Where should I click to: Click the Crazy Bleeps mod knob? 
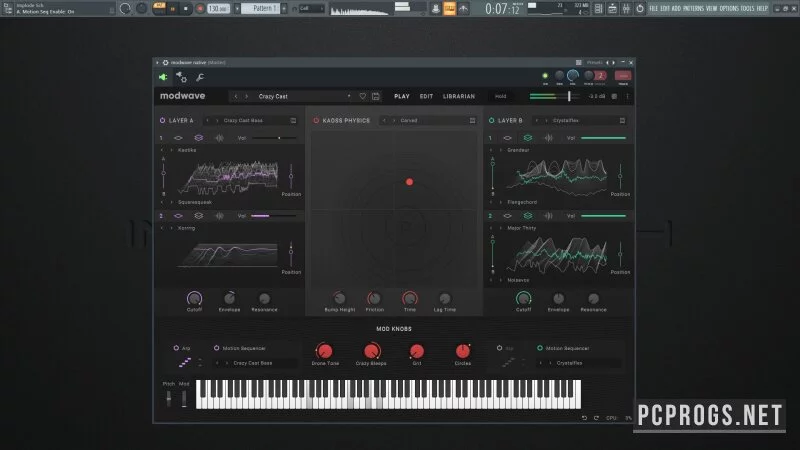371,351
